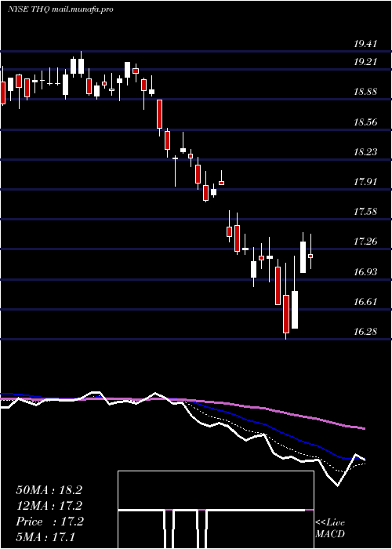Image resolution: width=392 pixels, height=549 pixels.
Task: Click the NYSE THQ mail.munafa.pro title text
Action: click(60, 9)
